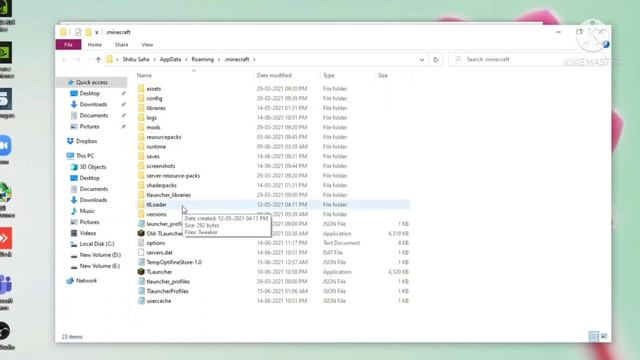Open Zoom desktop shortcut

coord(5,146)
